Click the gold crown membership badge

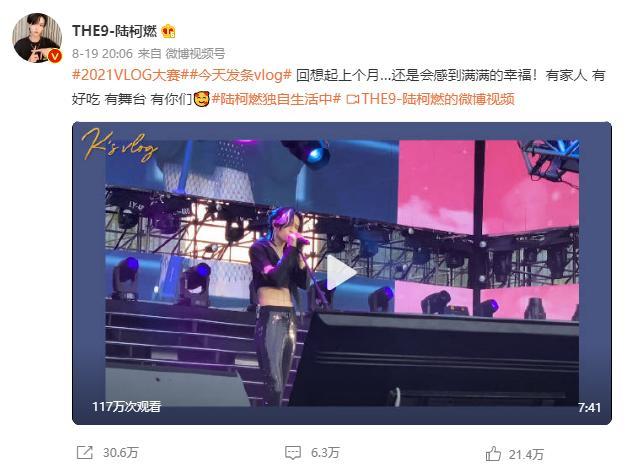168,31
